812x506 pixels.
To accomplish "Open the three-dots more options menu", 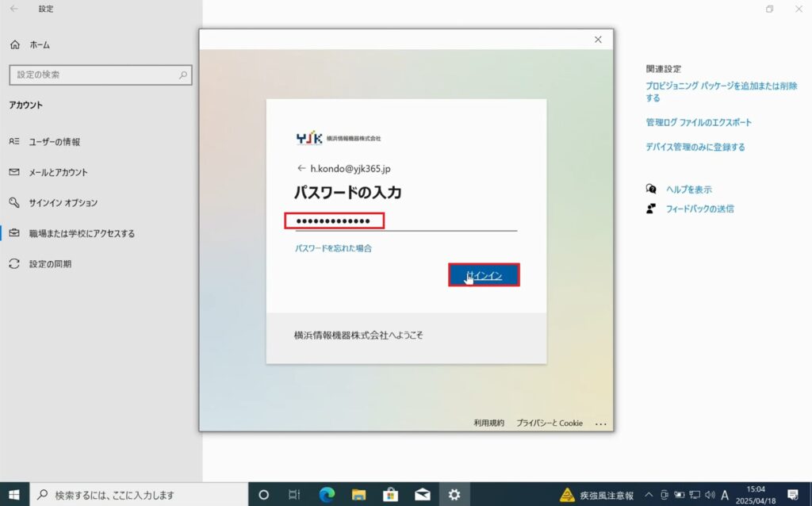I will [600, 424].
